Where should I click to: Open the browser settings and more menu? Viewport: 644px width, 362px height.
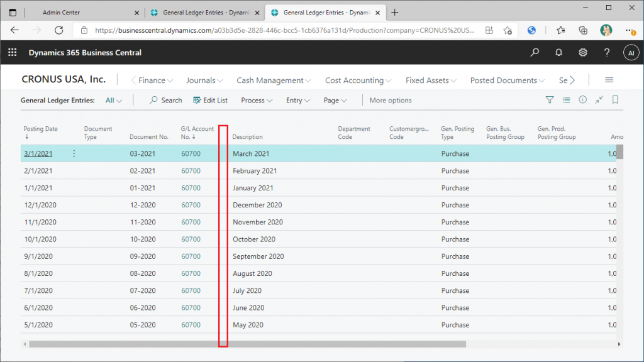click(630, 30)
